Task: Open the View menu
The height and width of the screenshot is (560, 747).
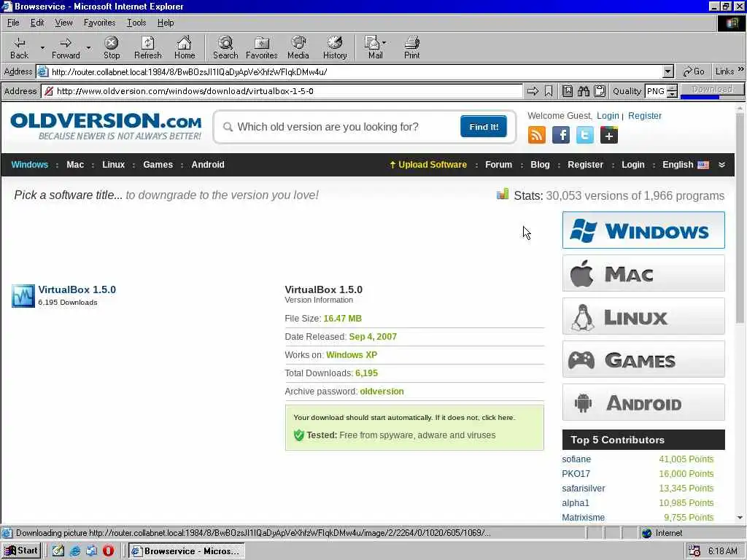Action: pyautogui.click(x=63, y=23)
